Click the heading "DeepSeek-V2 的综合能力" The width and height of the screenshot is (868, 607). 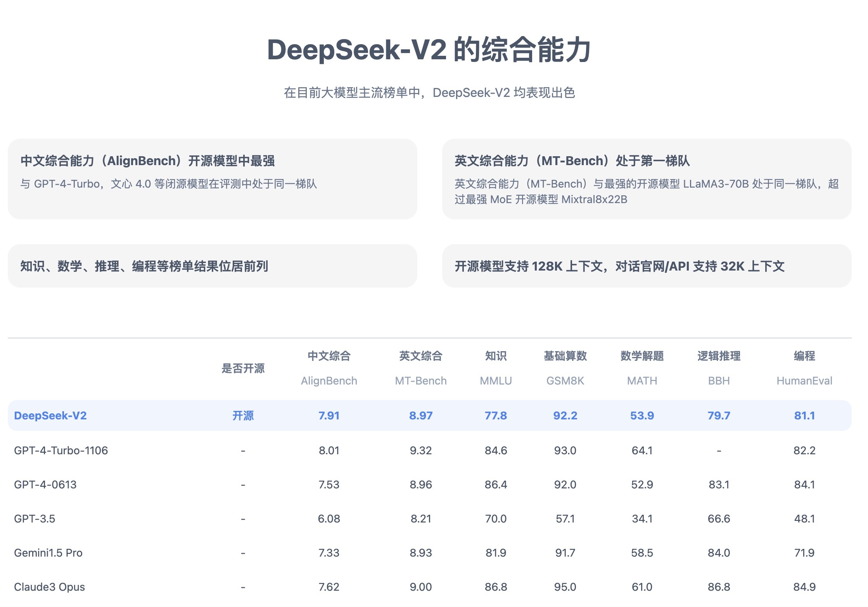point(429,50)
